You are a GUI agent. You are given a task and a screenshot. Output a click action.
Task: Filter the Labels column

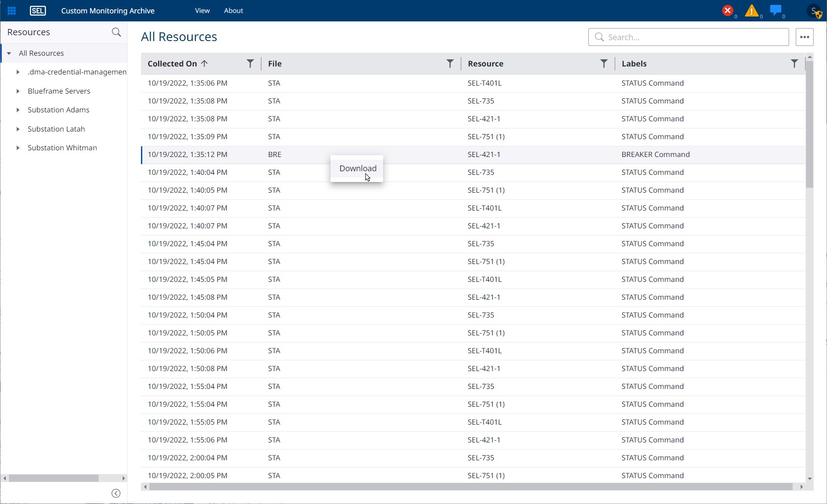[x=794, y=64]
